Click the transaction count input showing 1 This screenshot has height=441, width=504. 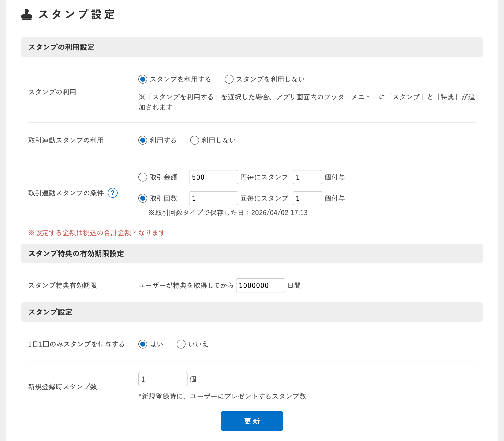tap(213, 198)
